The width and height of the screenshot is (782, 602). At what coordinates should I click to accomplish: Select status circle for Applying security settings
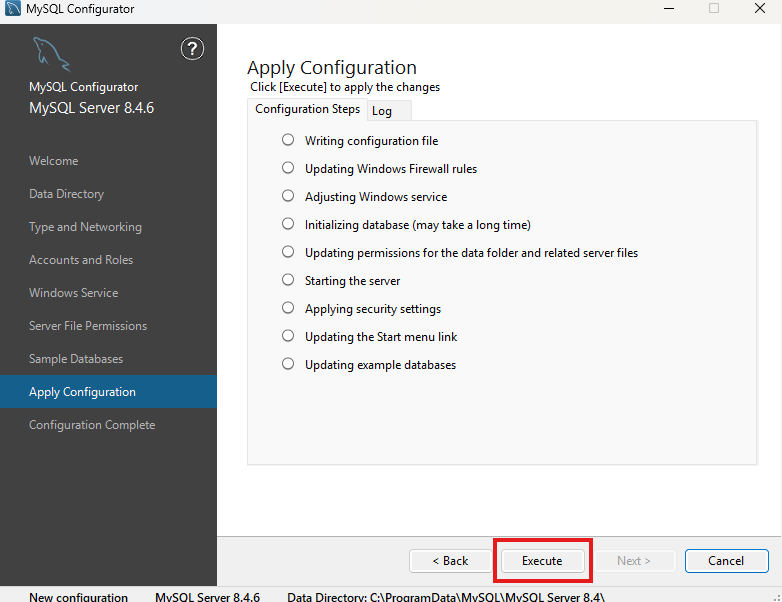[x=288, y=307]
